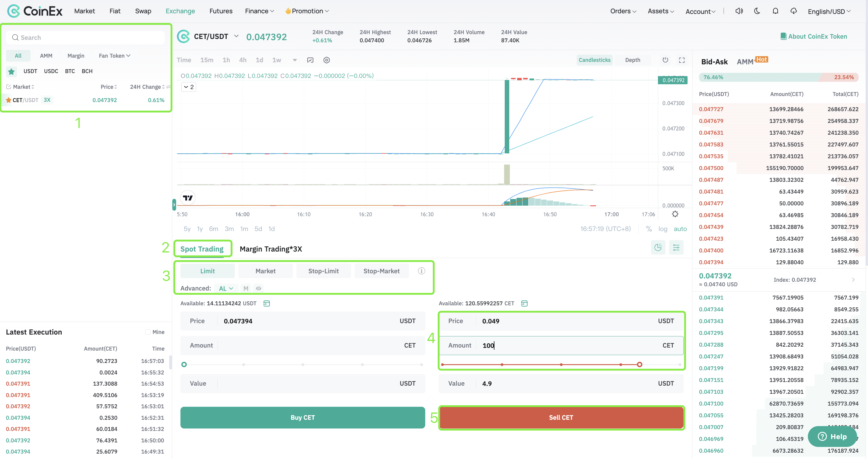Open the notifications bell
This screenshot has height=459, width=868.
pyautogui.click(x=775, y=11)
